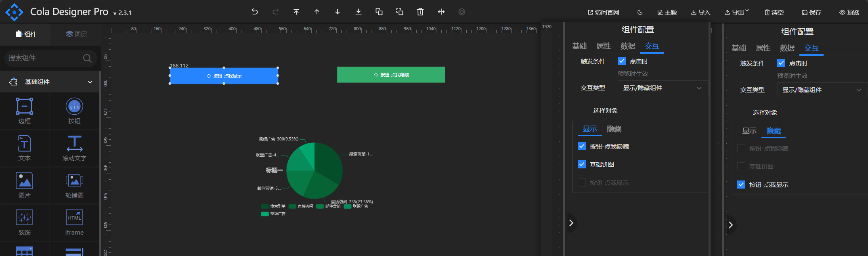Uncheck the 基础饼图 checkbox in display list
The height and width of the screenshot is (256, 868).
coord(582,164)
